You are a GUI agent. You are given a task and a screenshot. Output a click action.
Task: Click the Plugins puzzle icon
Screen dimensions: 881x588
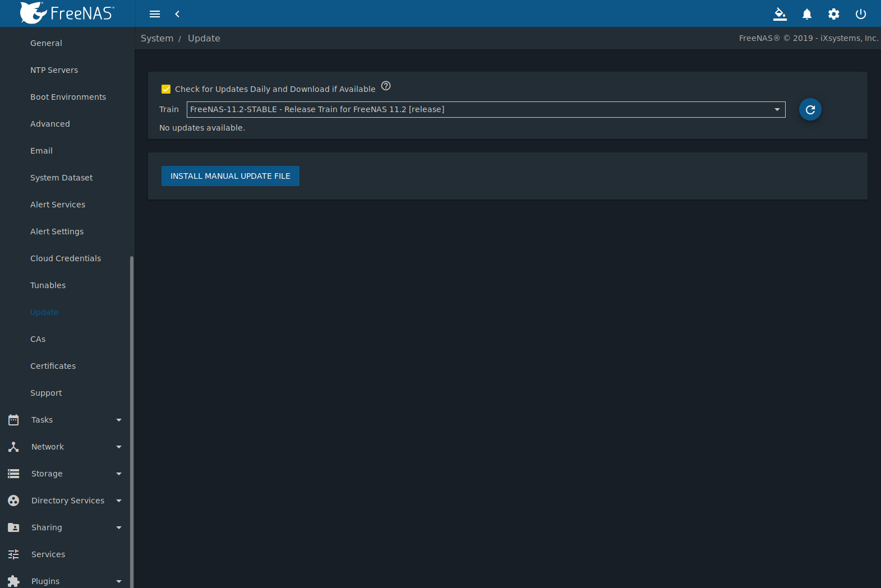(13, 581)
